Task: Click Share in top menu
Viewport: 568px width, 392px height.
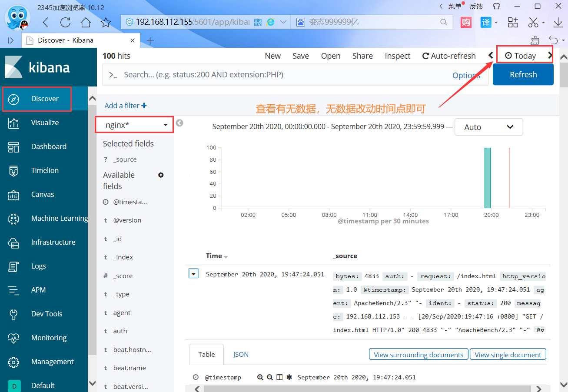Action: point(362,56)
